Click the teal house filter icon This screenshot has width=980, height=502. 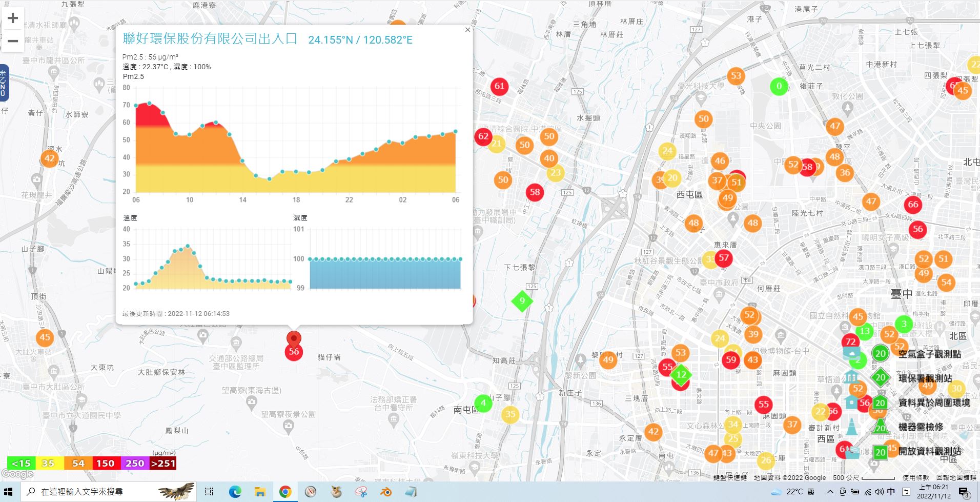coord(852,402)
